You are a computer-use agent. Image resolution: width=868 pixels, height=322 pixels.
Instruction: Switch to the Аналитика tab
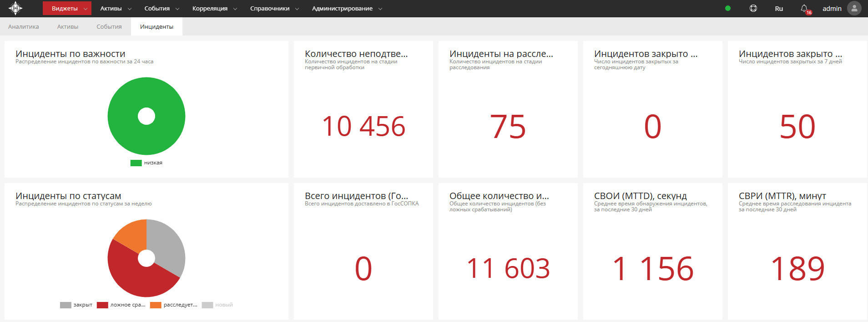[x=24, y=27]
